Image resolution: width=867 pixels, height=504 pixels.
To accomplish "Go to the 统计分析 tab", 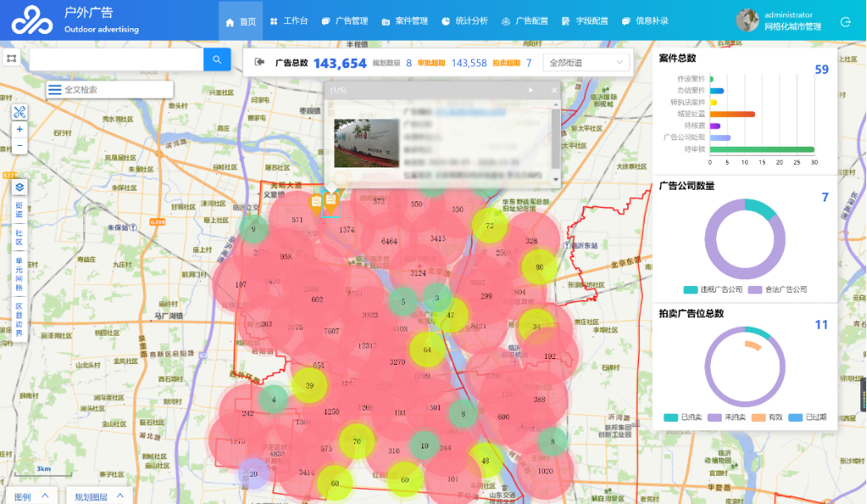I will [x=465, y=22].
